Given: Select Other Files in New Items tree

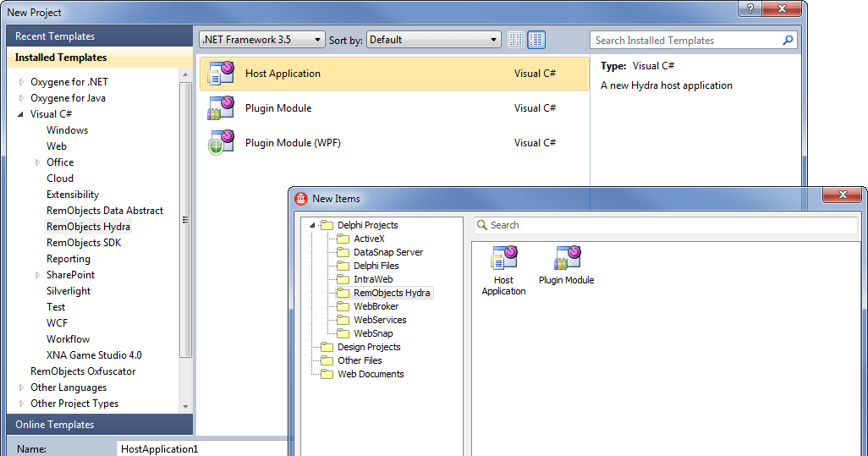Looking at the screenshot, I should coord(360,360).
